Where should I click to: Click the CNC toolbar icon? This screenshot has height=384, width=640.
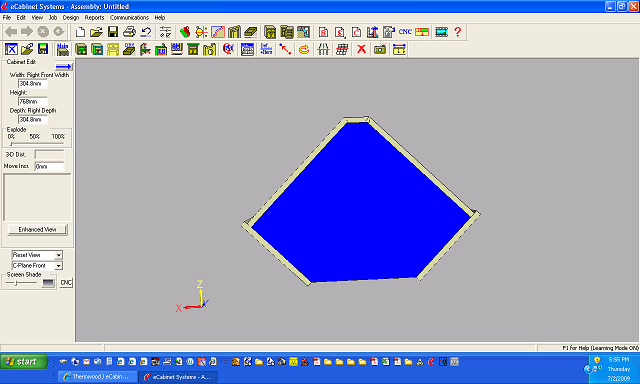click(405, 32)
